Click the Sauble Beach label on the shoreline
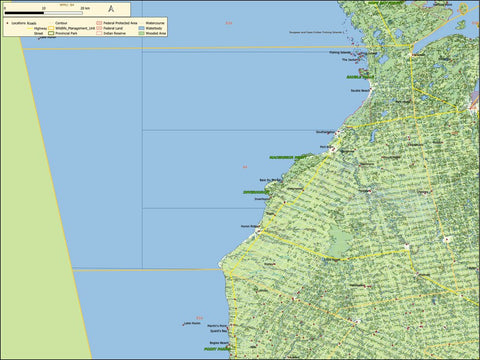480x360 pixels. coord(360,91)
